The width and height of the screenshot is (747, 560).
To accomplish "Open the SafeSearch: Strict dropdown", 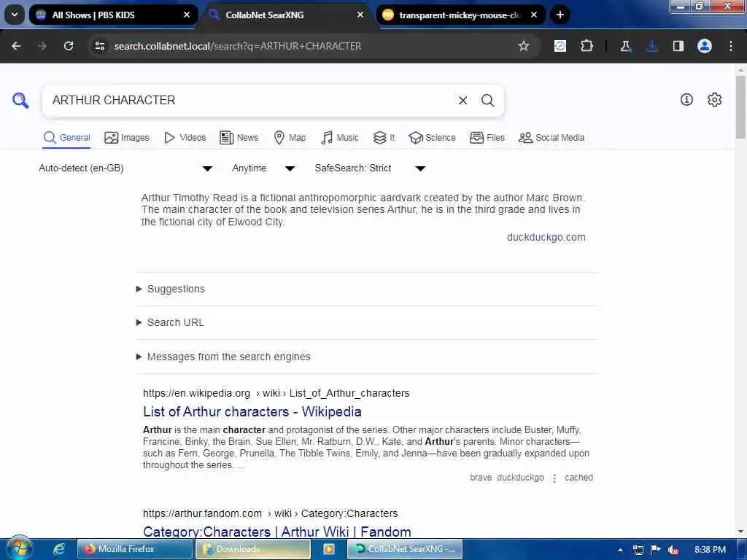I will click(x=370, y=168).
